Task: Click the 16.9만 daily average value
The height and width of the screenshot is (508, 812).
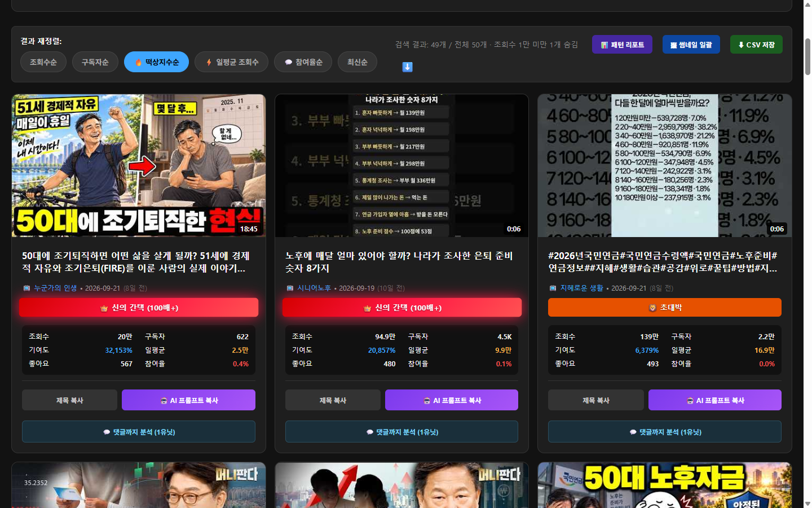Action: [x=764, y=351]
